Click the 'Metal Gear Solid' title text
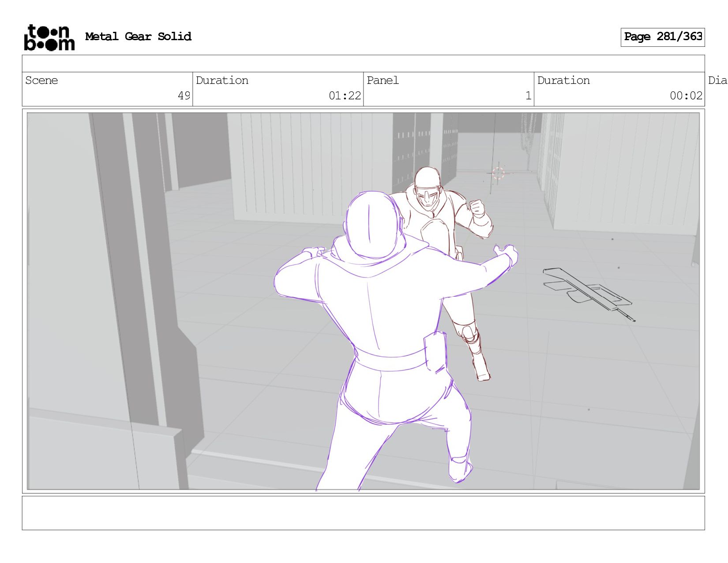 [x=138, y=37]
